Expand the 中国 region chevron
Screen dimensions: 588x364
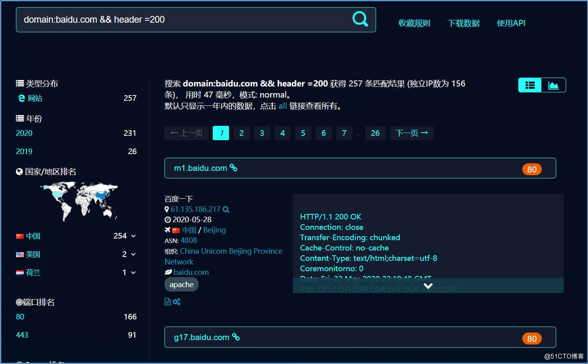tap(133, 236)
